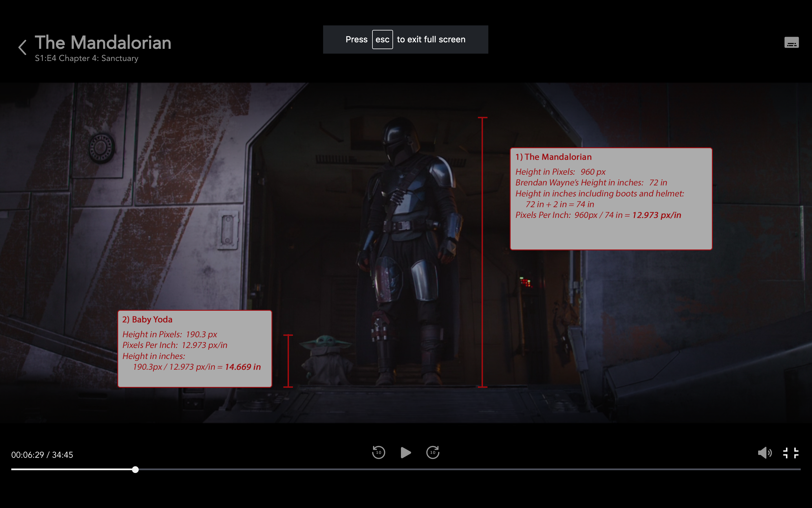This screenshot has height=508, width=812.
Task: Click the video frame to toggle playback
Action: 406,253
